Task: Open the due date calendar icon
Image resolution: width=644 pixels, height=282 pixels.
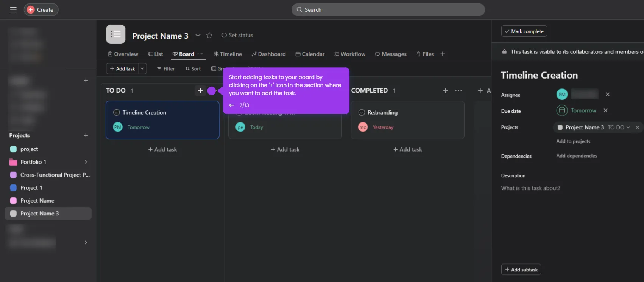Action: point(562,110)
